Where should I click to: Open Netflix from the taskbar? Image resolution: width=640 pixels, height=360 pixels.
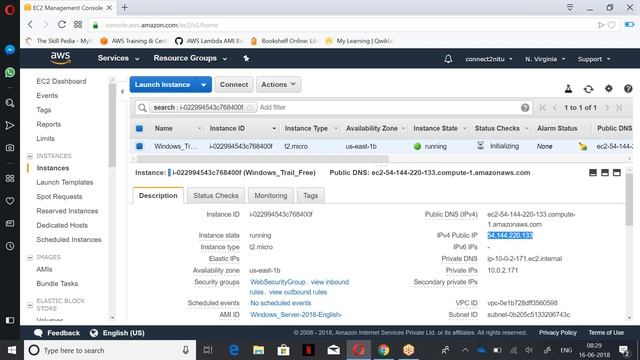308,350
